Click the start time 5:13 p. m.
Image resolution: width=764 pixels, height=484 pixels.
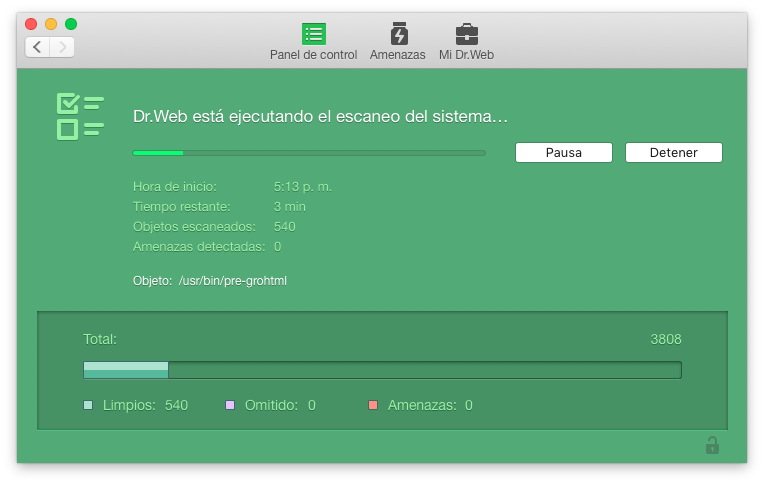pyautogui.click(x=303, y=187)
